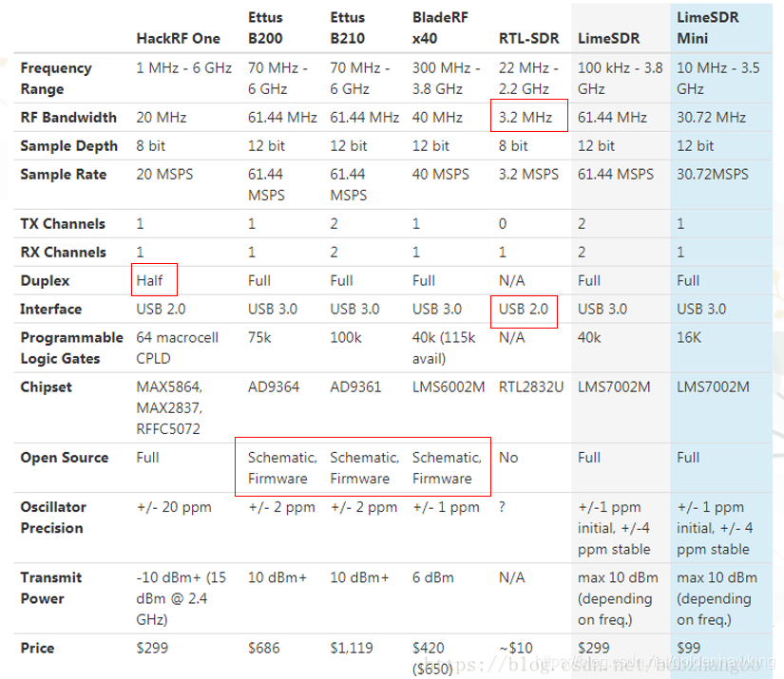Viewport: 784px width, 679px height.
Task: Select the '?' oscillator precision cell
Action: click(503, 507)
